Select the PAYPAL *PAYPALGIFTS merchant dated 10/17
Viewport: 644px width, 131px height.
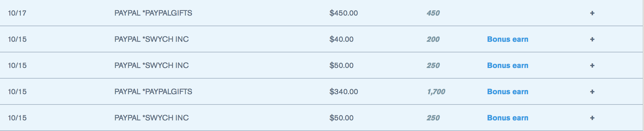(153, 13)
